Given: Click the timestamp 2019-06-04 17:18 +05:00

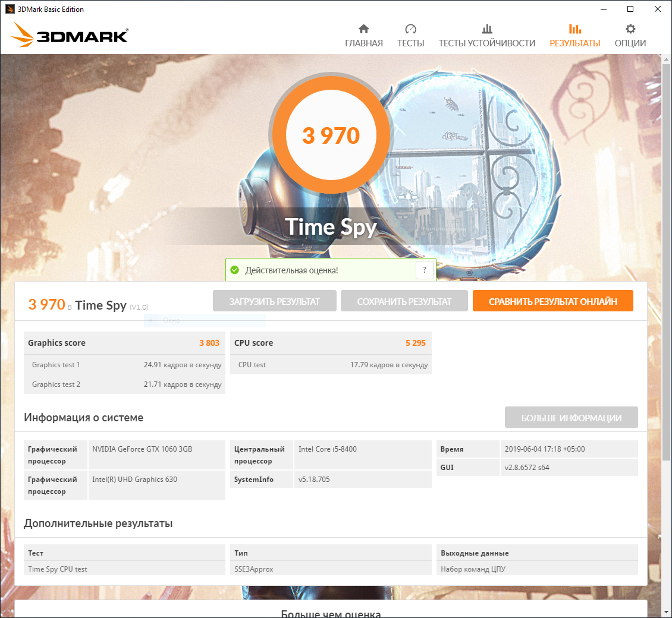Looking at the screenshot, I should [545, 449].
